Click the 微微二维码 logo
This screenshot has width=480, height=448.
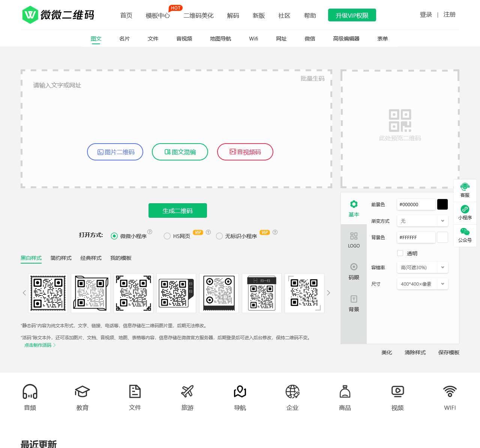click(x=58, y=15)
